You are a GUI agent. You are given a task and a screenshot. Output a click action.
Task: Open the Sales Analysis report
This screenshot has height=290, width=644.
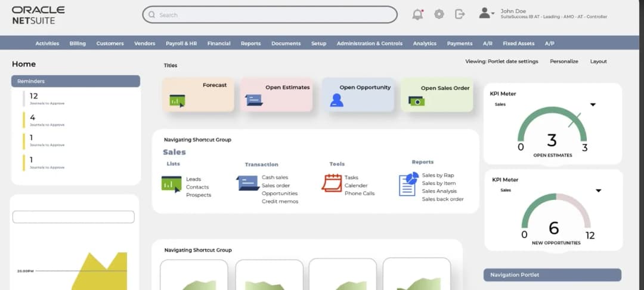click(x=439, y=191)
